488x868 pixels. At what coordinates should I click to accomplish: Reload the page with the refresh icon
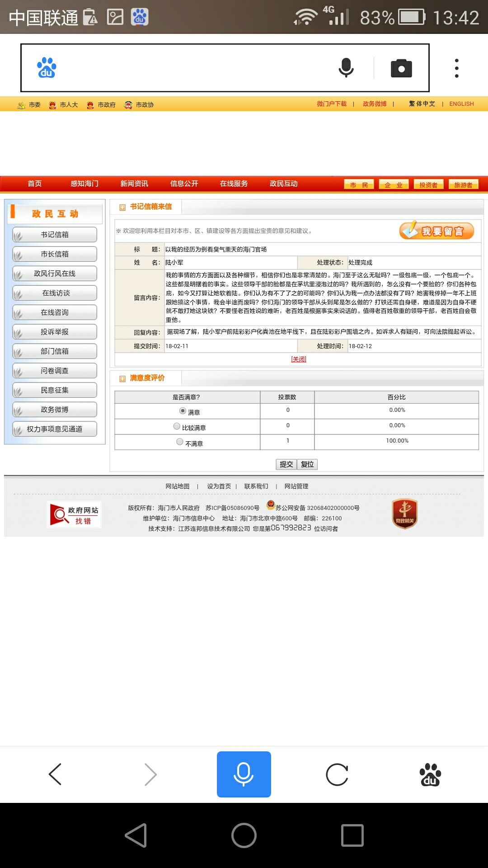click(337, 774)
